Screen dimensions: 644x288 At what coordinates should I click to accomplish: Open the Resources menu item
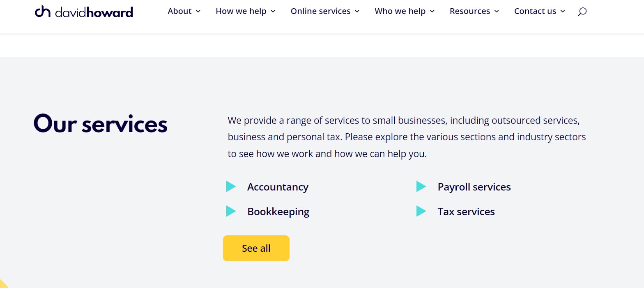click(470, 12)
